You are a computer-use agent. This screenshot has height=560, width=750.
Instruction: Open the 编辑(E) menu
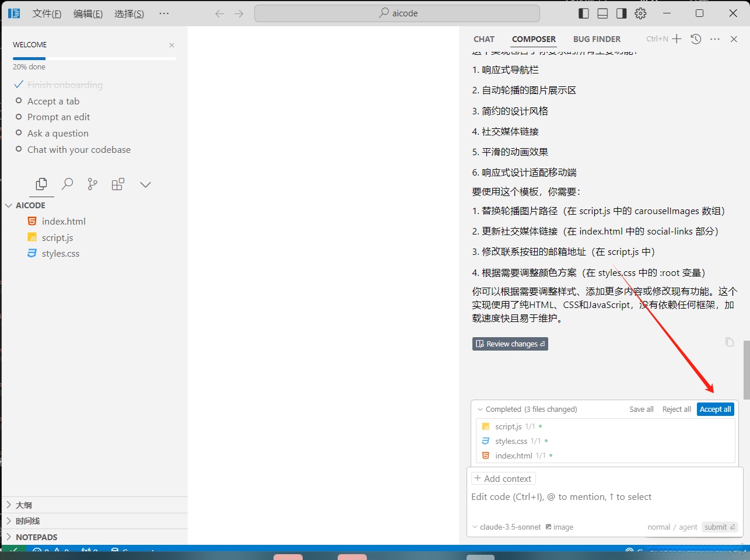click(x=88, y=13)
